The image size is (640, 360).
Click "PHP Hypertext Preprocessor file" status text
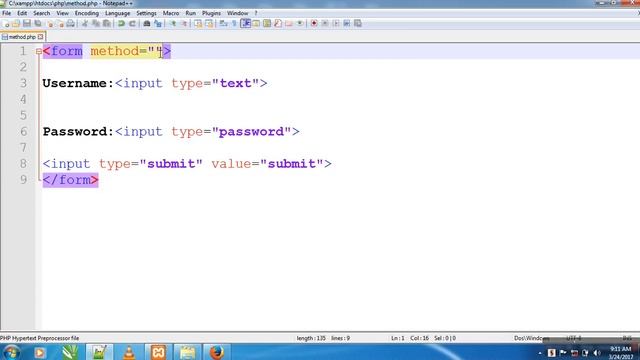point(40,338)
